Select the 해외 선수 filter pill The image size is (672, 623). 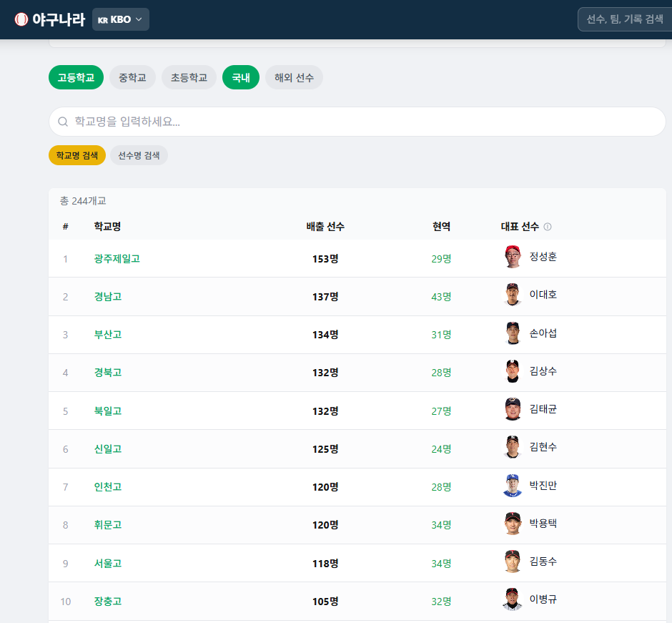(x=294, y=78)
